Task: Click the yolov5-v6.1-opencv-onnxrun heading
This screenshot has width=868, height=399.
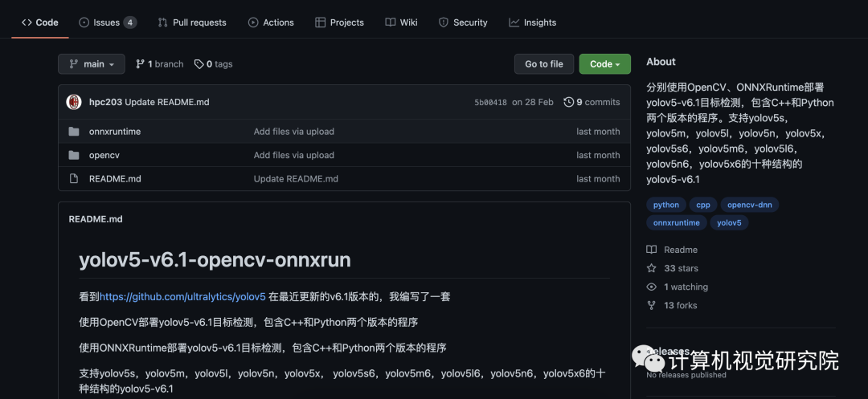Action: [215, 260]
